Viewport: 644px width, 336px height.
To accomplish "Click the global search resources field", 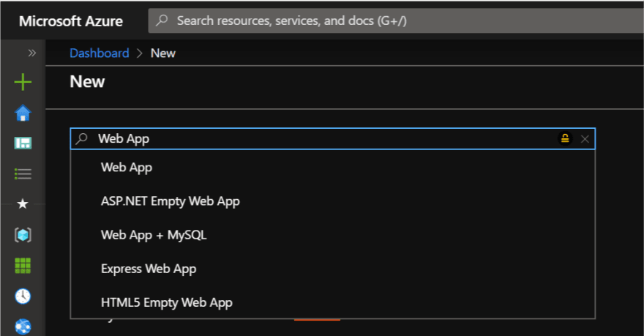I will [396, 20].
